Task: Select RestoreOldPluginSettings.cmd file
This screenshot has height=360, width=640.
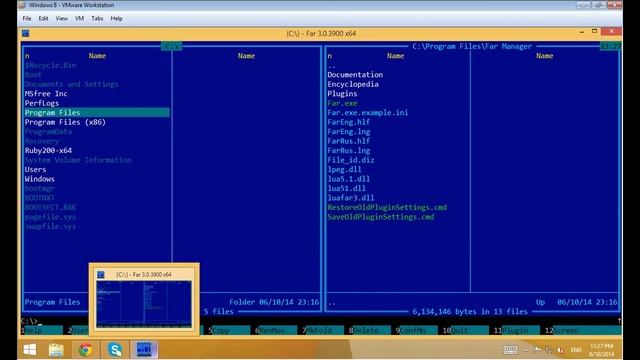Action: tap(387, 207)
